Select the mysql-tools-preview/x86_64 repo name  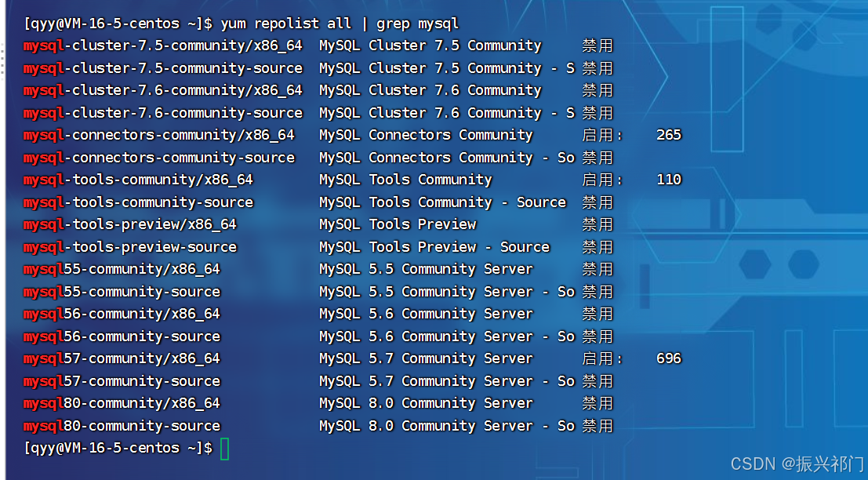point(129,225)
